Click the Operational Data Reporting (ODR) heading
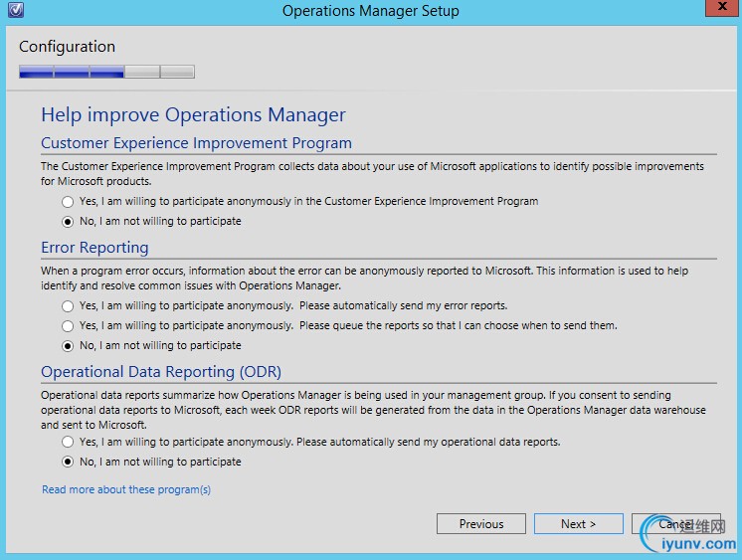This screenshot has width=742, height=560. (x=161, y=372)
